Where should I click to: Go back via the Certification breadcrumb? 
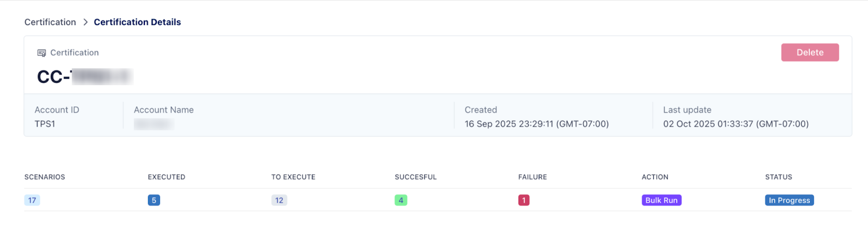tap(50, 22)
